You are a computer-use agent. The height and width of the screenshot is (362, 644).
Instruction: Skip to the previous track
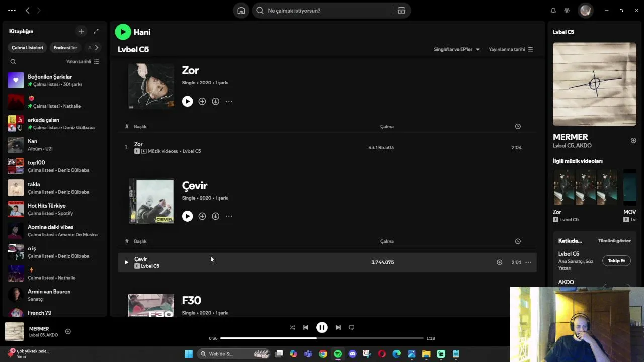point(306,327)
